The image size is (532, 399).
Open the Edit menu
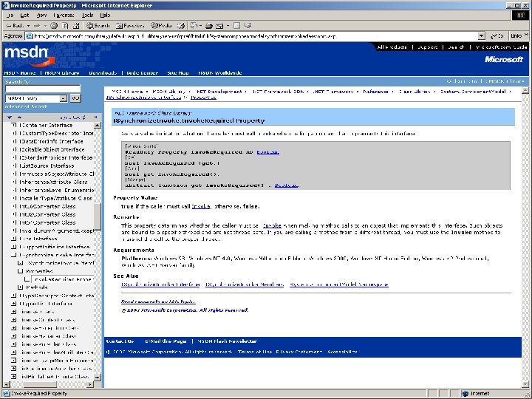pyautogui.click(x=25, y=16)
